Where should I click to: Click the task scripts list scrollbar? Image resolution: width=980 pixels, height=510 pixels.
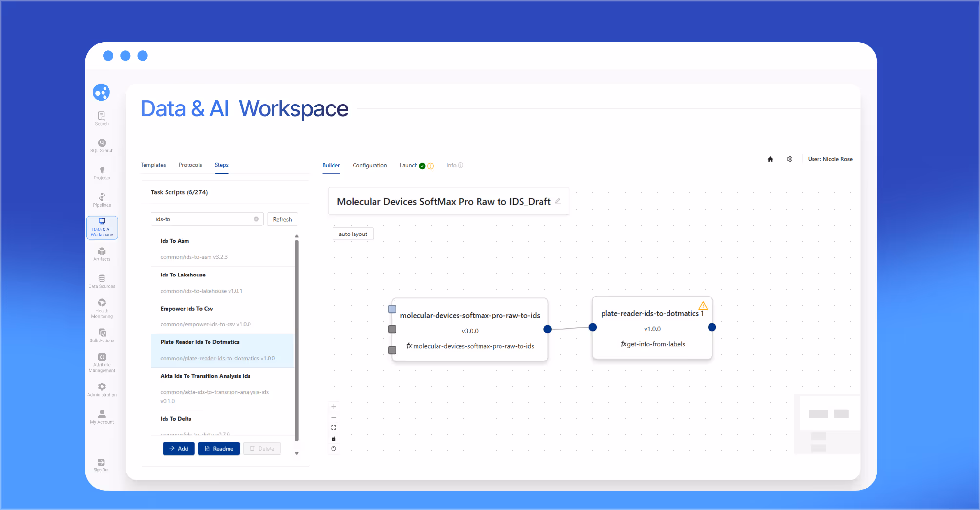(x=296, y=340)
